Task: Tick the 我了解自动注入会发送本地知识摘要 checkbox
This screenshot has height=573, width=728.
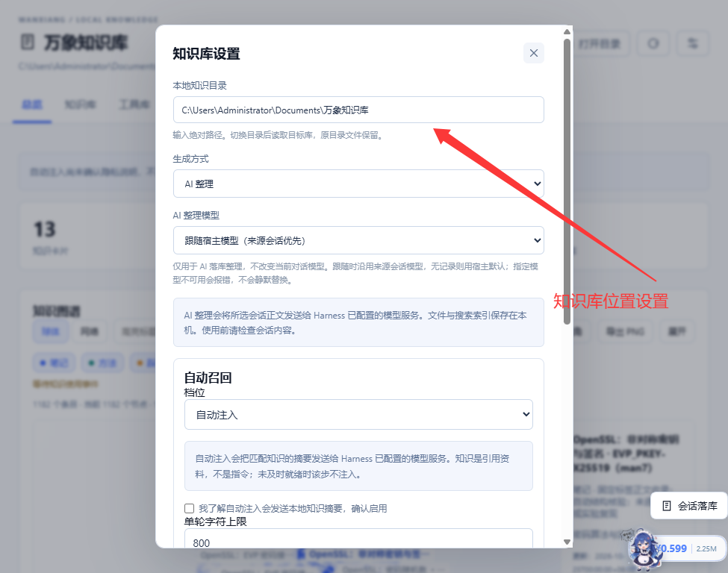Action: tap(190, 509)
